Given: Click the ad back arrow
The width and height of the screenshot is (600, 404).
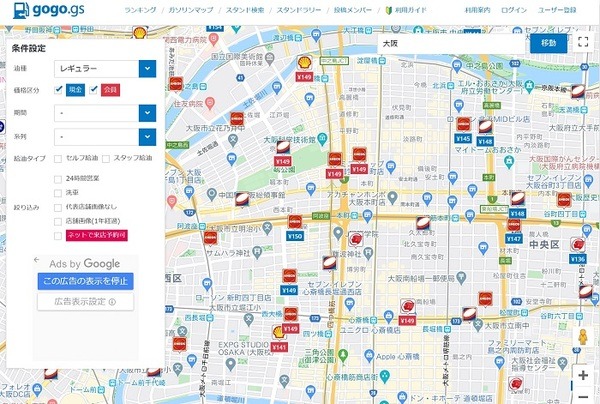Looking at the screenshot, I should (37, 260).
